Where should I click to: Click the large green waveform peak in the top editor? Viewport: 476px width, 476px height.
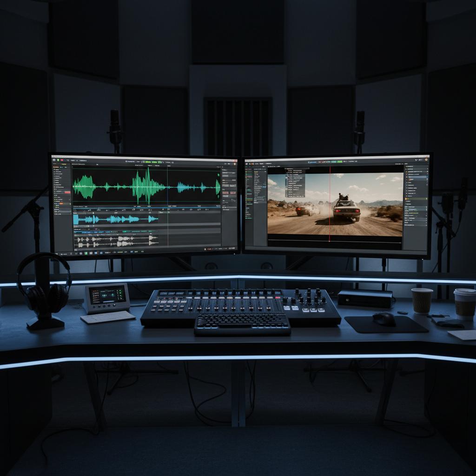147,186
